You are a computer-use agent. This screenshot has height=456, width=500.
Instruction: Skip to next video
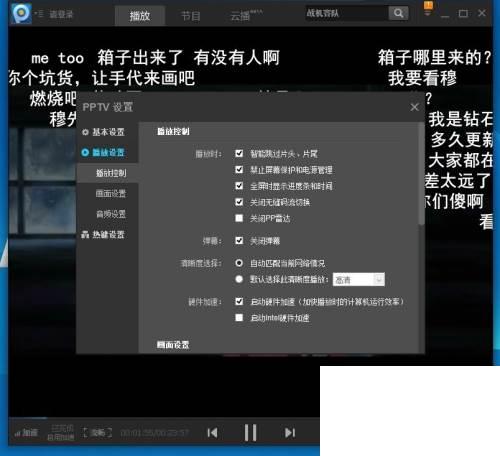(290, 433)
